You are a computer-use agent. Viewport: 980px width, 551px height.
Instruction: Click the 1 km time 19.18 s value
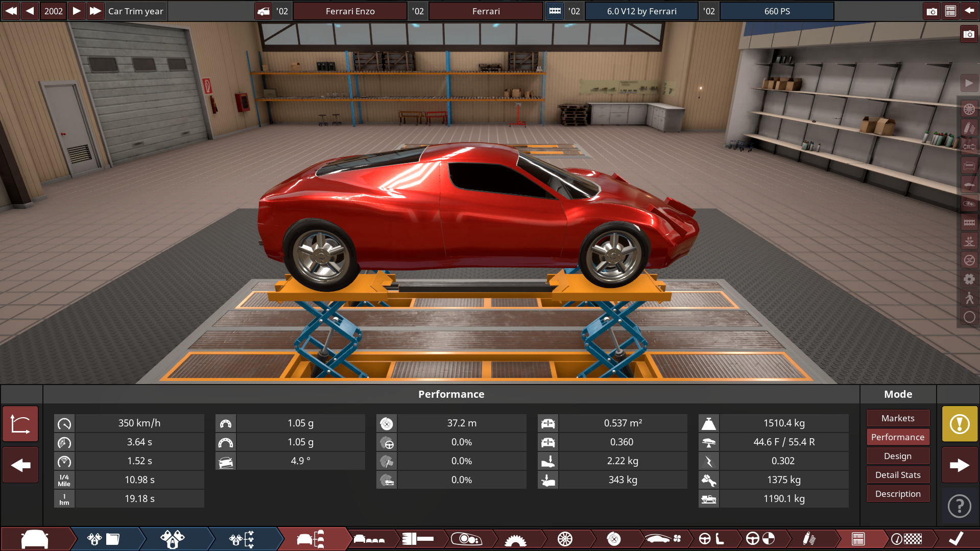(x=139, y=498)
